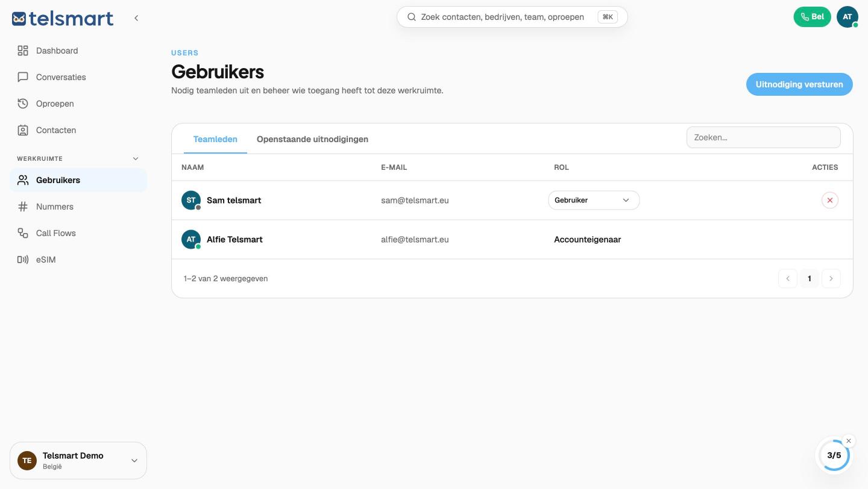Click the Call Flows icon
Viewport: 868px width, 489px height.
[x=23, y=233]
